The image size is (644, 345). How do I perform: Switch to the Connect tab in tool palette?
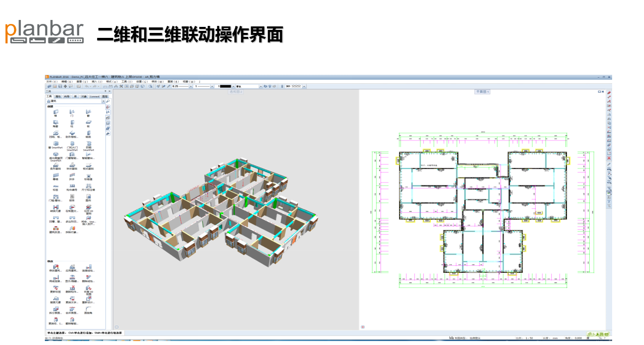(94, 96)
